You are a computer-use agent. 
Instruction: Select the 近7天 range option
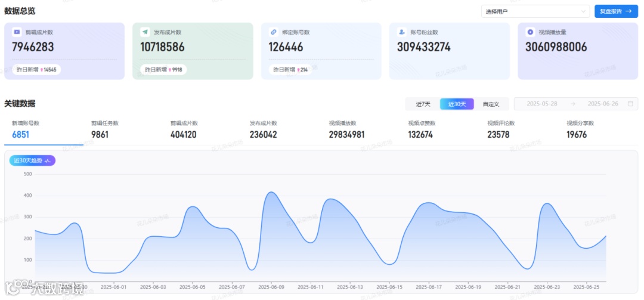tap(423, 104)
